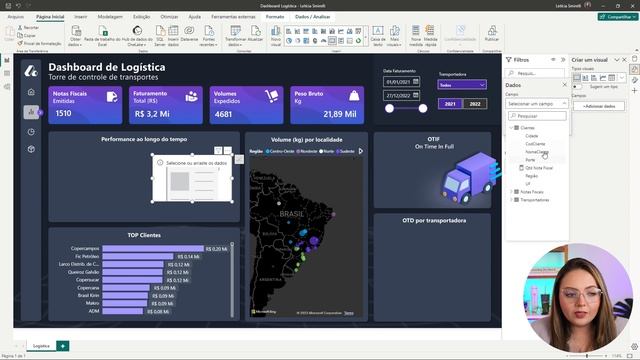Select the line chart visual type icon
Screen dimensions: 640x360
coord(603,78)
